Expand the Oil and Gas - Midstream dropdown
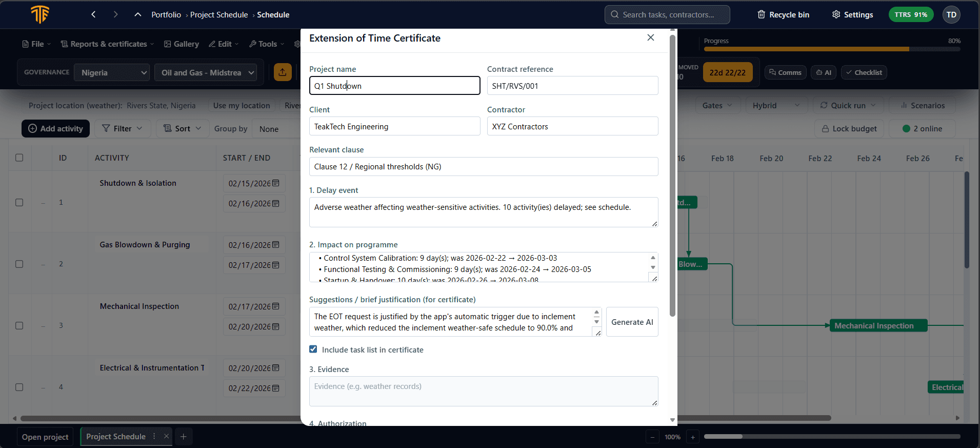This screenshot has width=980, height=448. (x=206, y=73)
